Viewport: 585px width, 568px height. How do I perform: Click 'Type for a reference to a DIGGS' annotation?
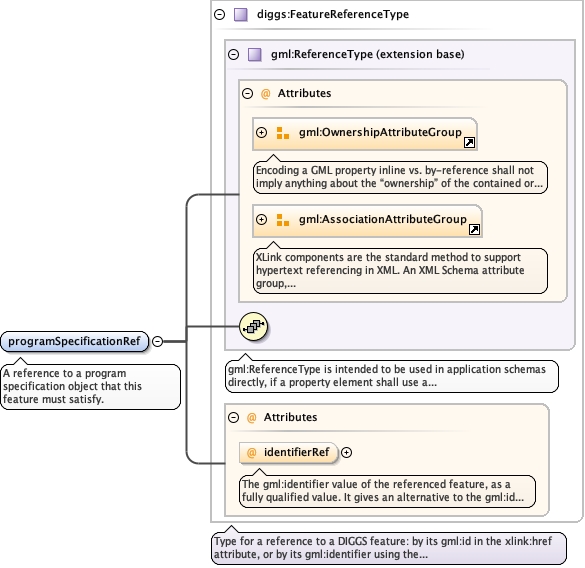pos(389,548)
